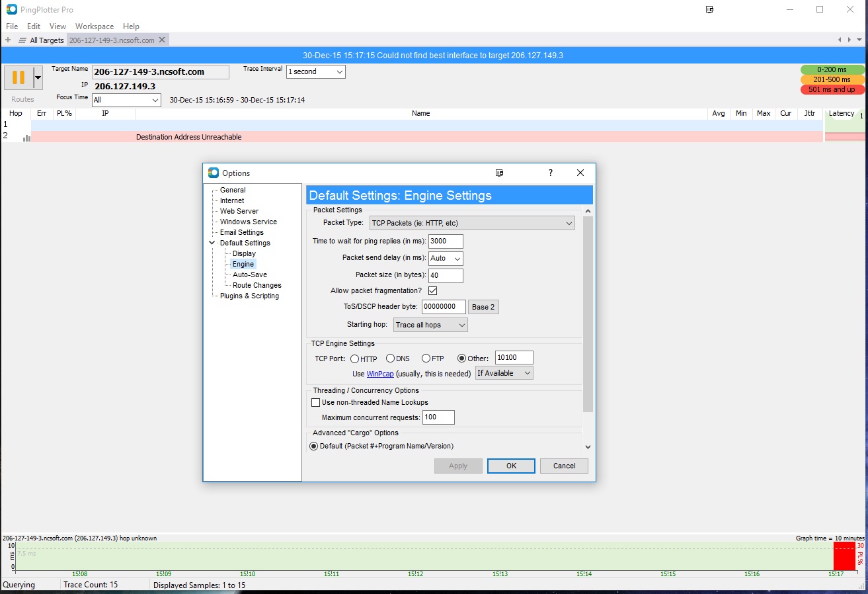Click the orange 201-500 ms legend swatch
868x594 pixels.
click(832, 79)
